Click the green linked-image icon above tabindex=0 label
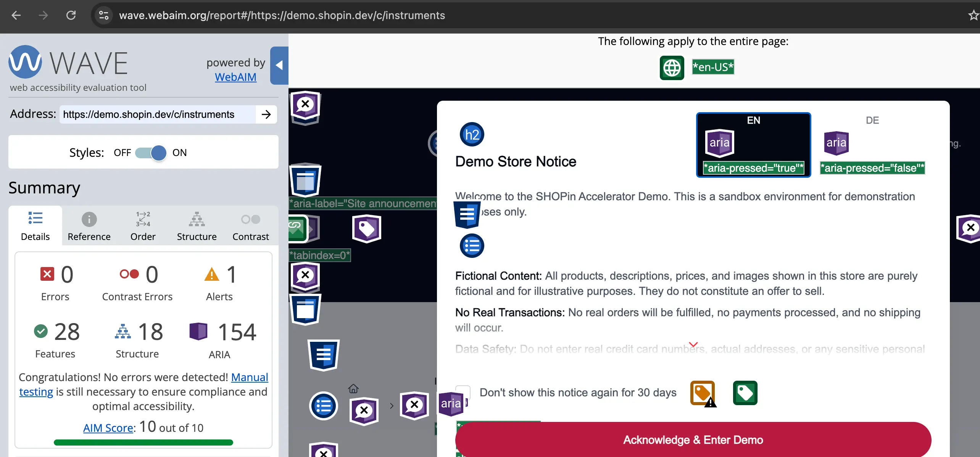Screen dimensions: 980x457 coord(298,229)
